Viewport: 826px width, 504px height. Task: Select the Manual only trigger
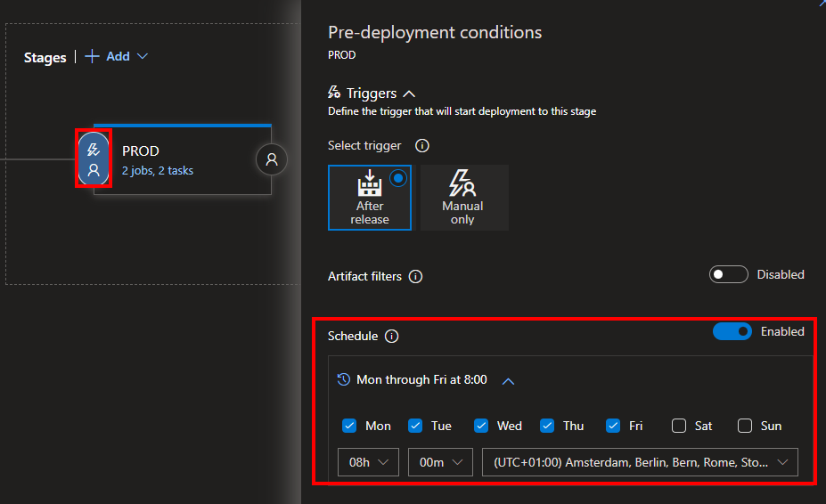463,198
